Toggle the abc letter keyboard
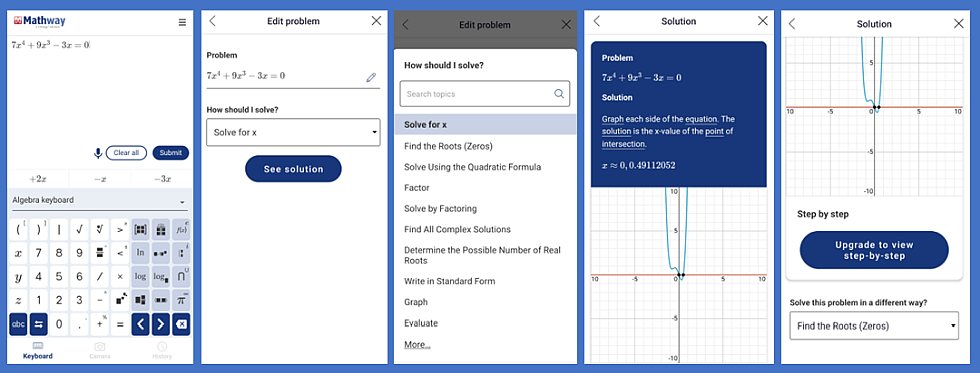The height and width of the screenshot is (373, 980). click(x=18, y=324)
